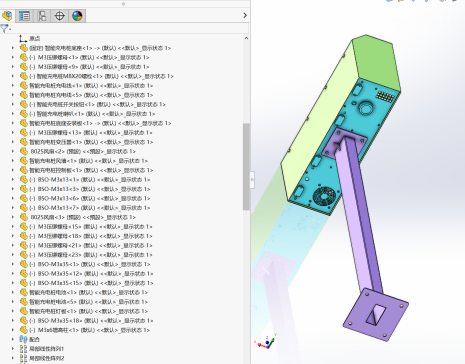Select the 智能充电桩风墙<1> row text

[89, 161]
